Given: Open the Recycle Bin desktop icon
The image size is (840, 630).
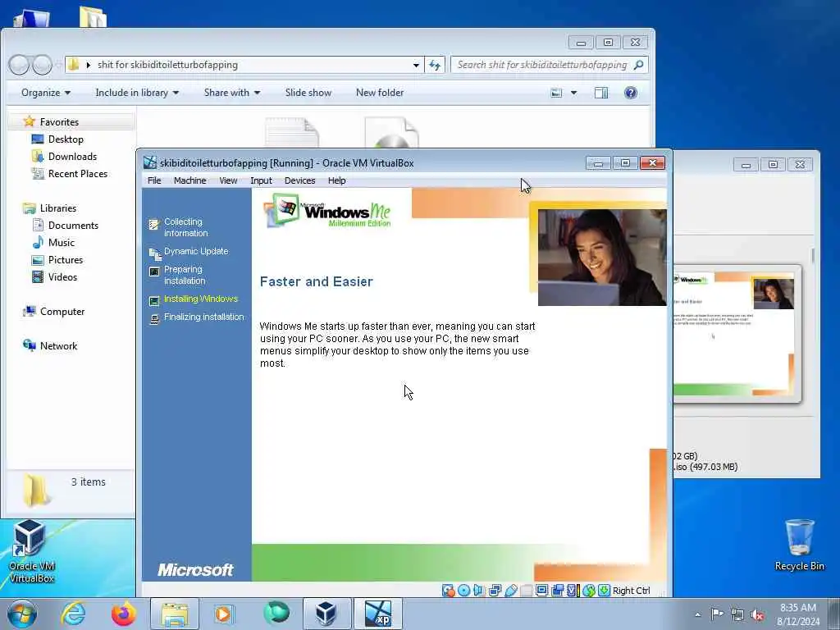Looking at the screenshot, I should (799, 546).
